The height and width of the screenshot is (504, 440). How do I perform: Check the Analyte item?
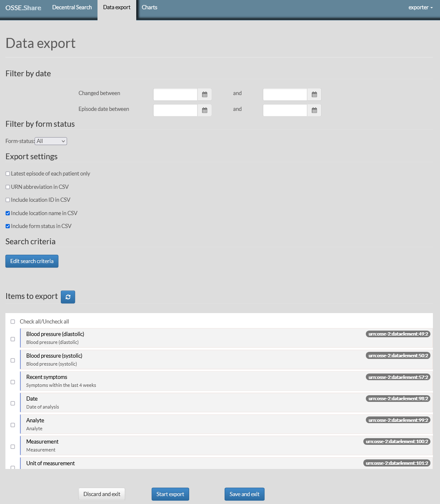click(12, 425)
